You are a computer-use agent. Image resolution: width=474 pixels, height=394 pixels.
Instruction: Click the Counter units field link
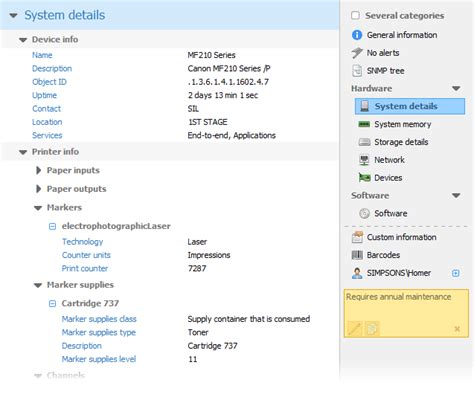coord(86,255)
